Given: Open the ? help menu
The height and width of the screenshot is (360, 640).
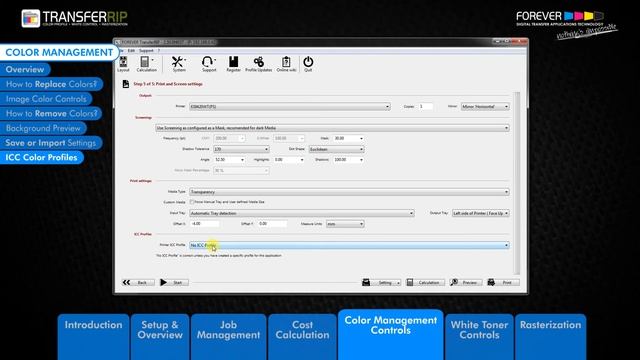Looking at the screenshot, I should (159, 51).
